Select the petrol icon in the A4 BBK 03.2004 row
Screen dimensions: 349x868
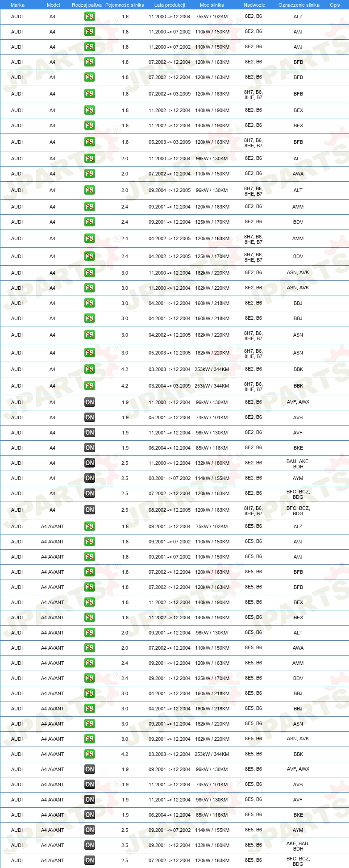pyautogui.click(x=90, y=386)
